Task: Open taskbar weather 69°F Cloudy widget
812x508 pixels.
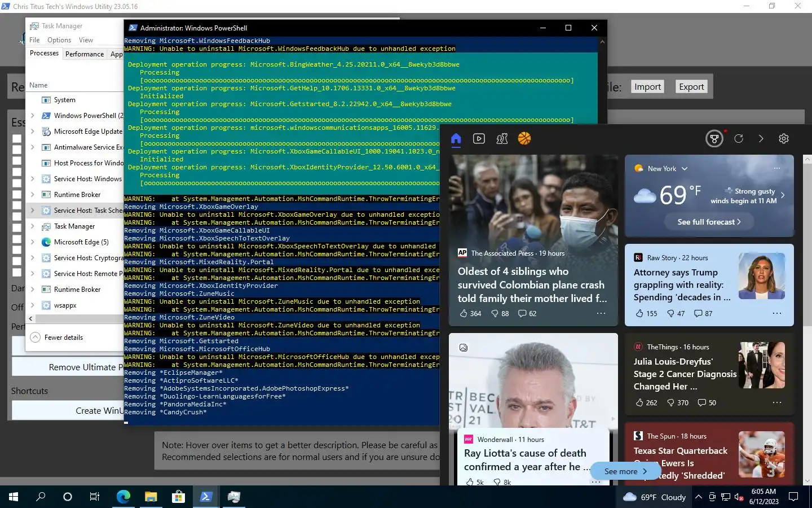Action: tap(654, 497)
